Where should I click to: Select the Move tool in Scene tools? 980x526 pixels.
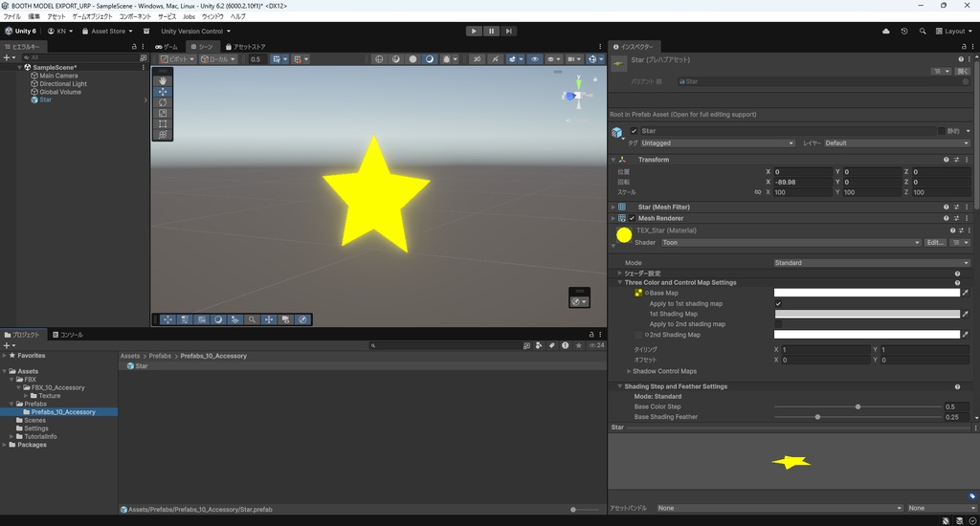163,92
